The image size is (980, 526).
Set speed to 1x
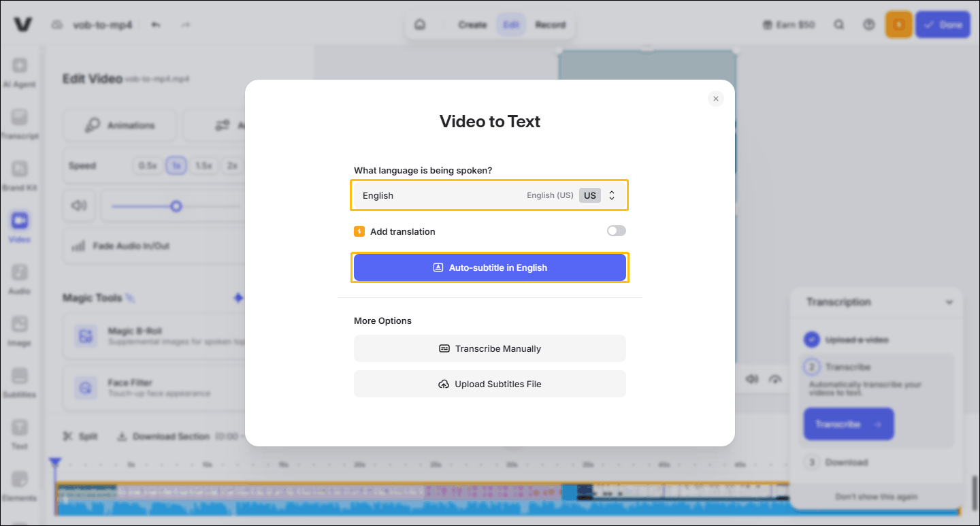click(176, 165)
